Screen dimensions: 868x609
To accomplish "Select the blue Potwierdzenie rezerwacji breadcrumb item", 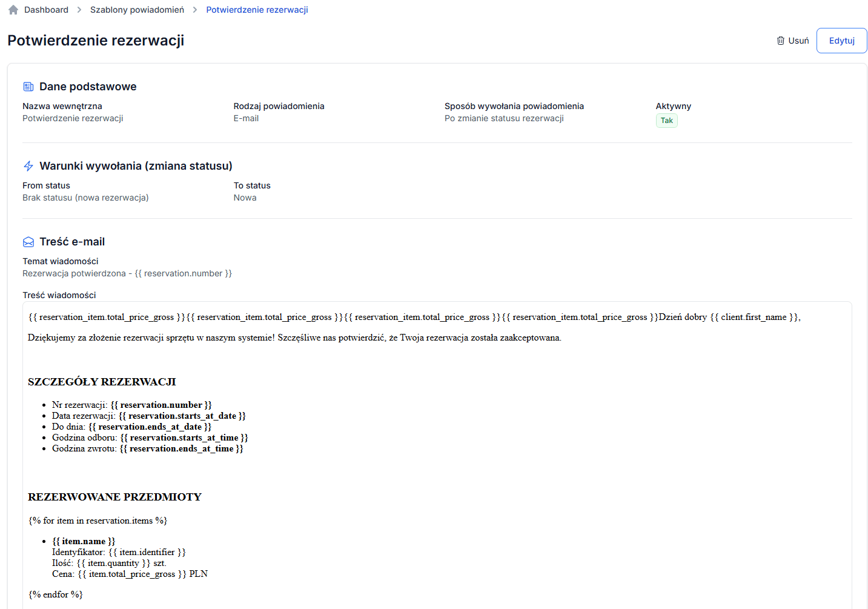I will click(257, 10).
